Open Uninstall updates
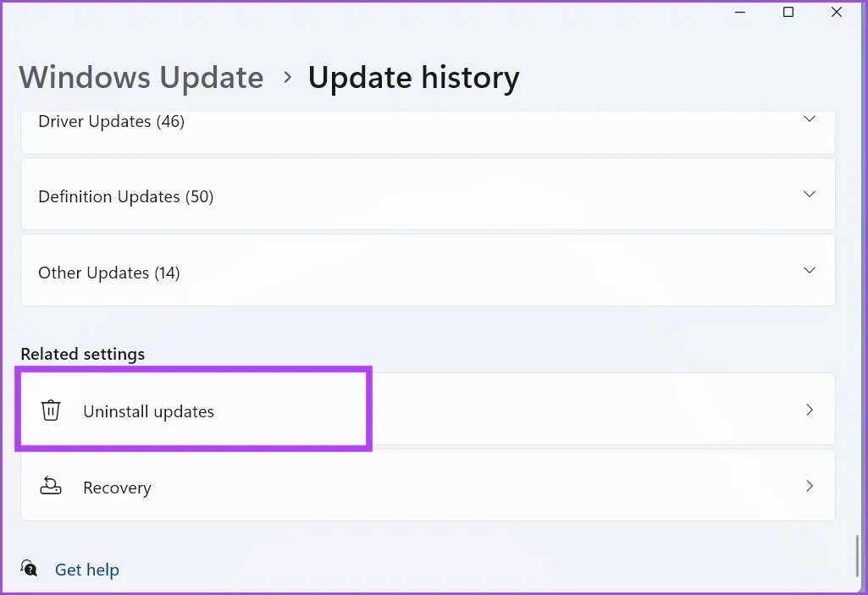 (x=148, y=411)
